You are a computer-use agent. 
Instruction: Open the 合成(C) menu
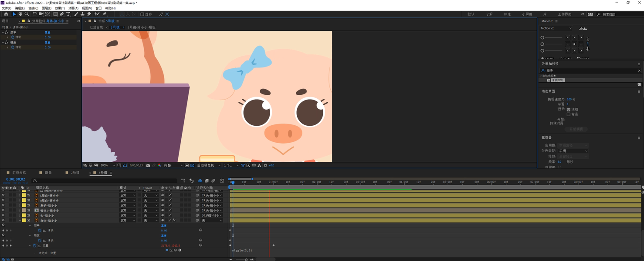[x=33, y=8]
